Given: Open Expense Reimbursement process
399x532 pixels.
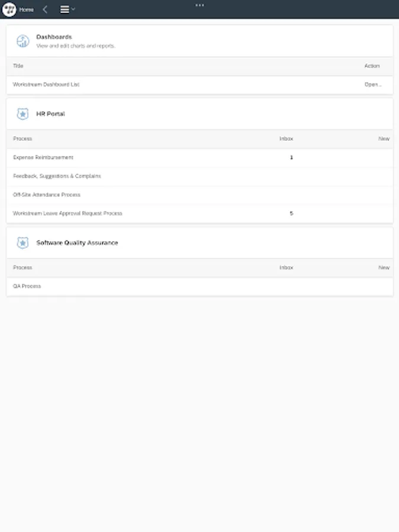Looking at the screenshot, I should 43,158.
